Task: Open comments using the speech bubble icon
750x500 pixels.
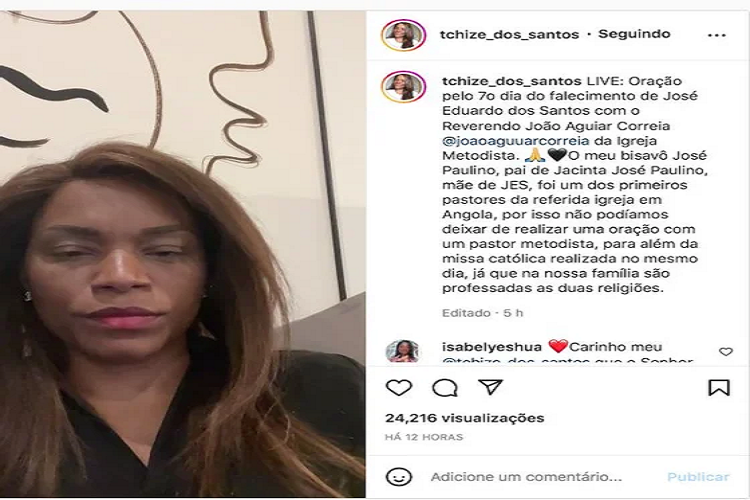Action: pyautogui.click(x=445, y=388)
